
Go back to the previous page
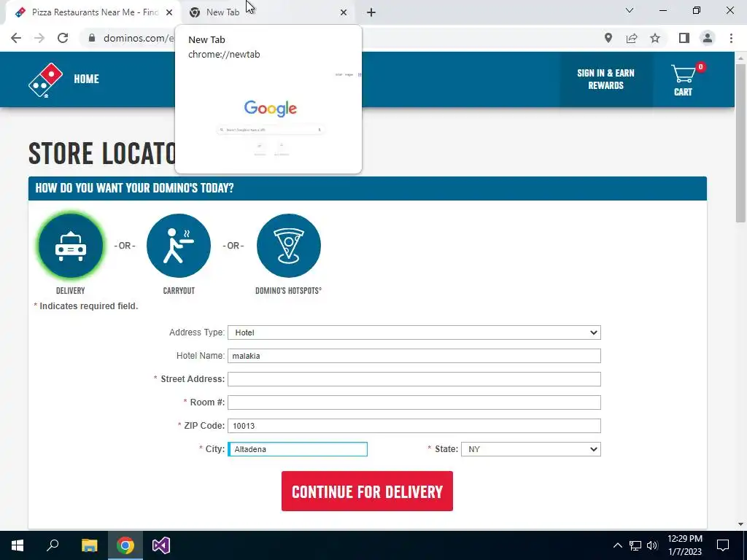pyautogui.click(x=16, y=38)
